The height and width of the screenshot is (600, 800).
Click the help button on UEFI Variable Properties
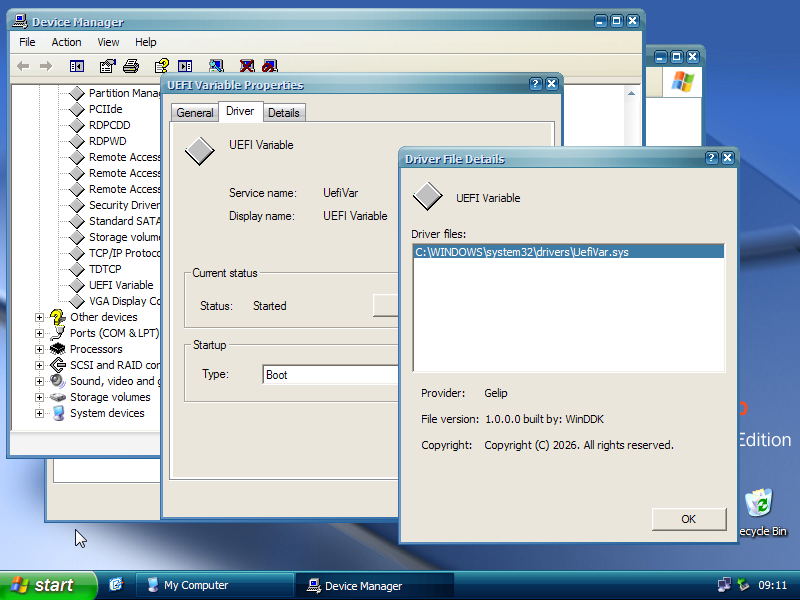[535, 84]
